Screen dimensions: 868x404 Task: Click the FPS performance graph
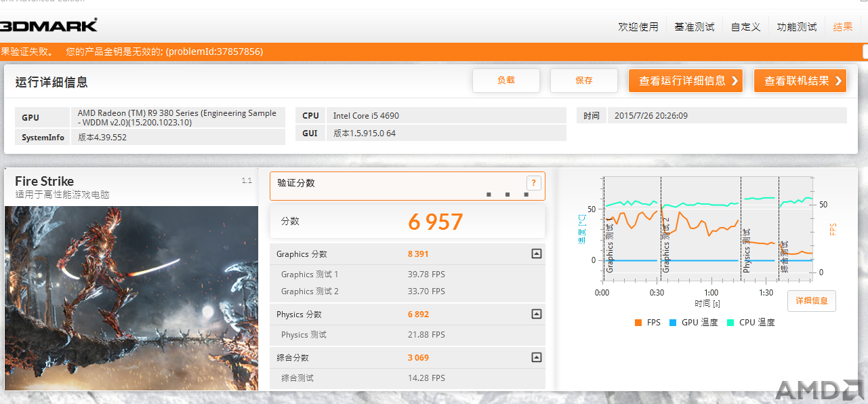[708, 230]
